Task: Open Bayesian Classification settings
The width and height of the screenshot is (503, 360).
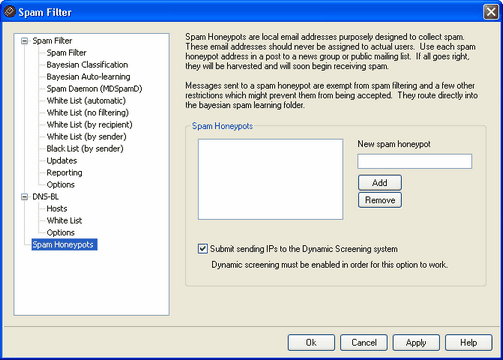Action: pyautogui.click(x=87, y=65)
